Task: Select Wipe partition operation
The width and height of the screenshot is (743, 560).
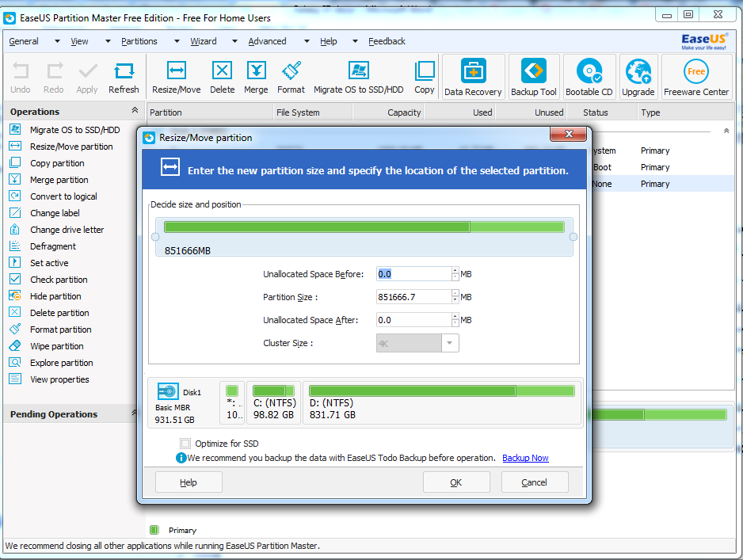Action: (x=57, y=346)
